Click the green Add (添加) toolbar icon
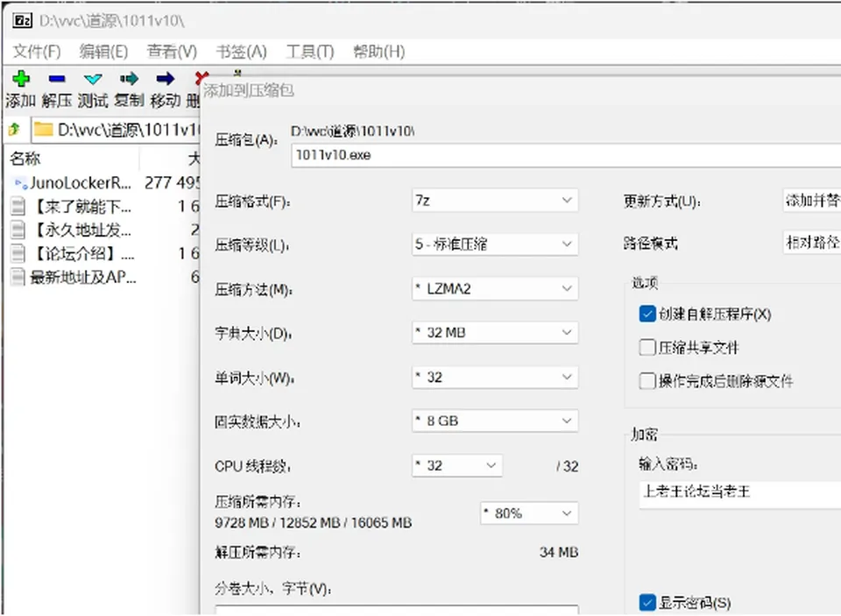Viewport: 841px width, 616px height. click(21, 79)
